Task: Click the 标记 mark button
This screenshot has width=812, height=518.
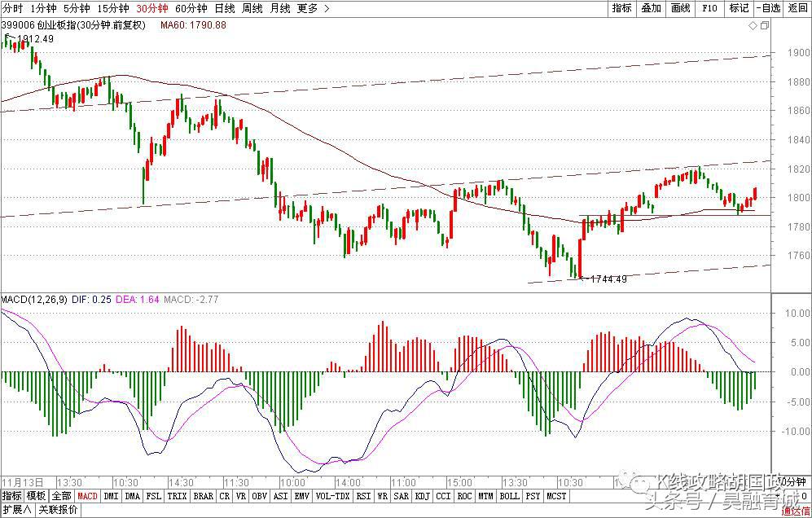Action: pos(739,8)
